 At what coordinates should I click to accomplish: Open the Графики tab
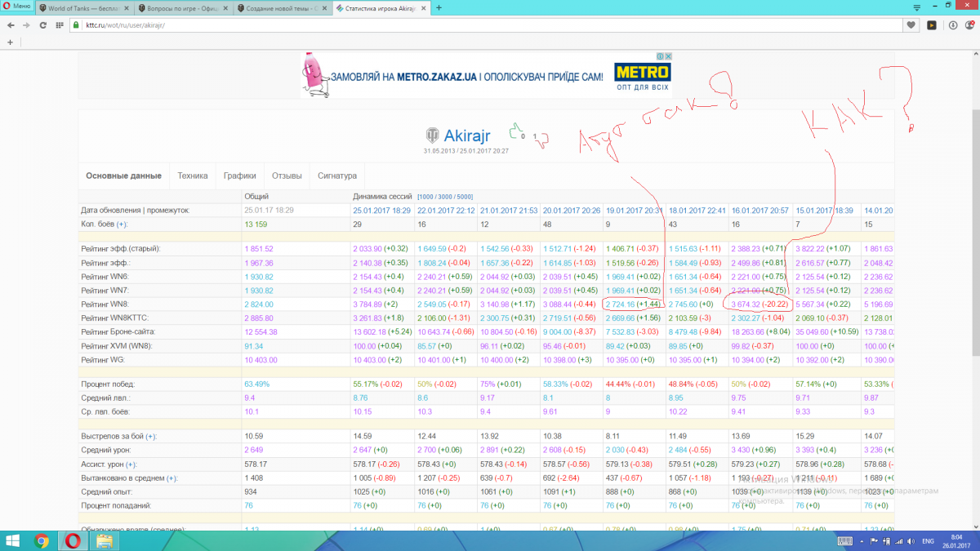(x=239, y=176)
